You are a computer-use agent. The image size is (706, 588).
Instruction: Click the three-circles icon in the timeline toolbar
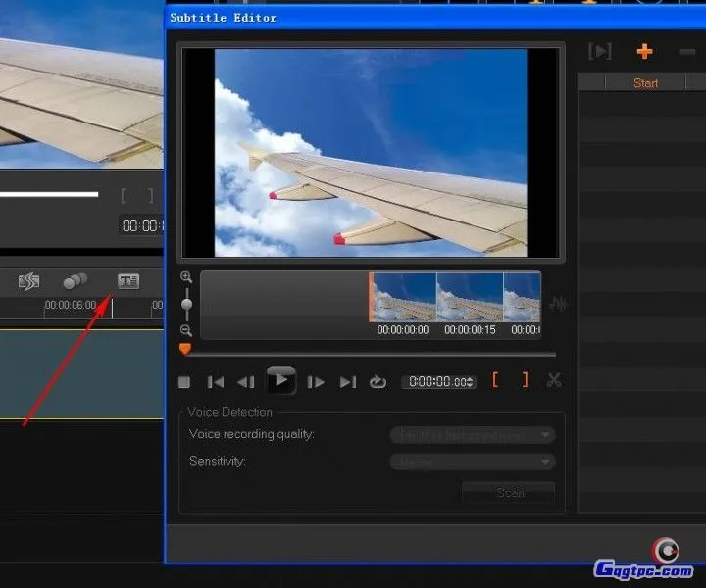pos(75,281)
